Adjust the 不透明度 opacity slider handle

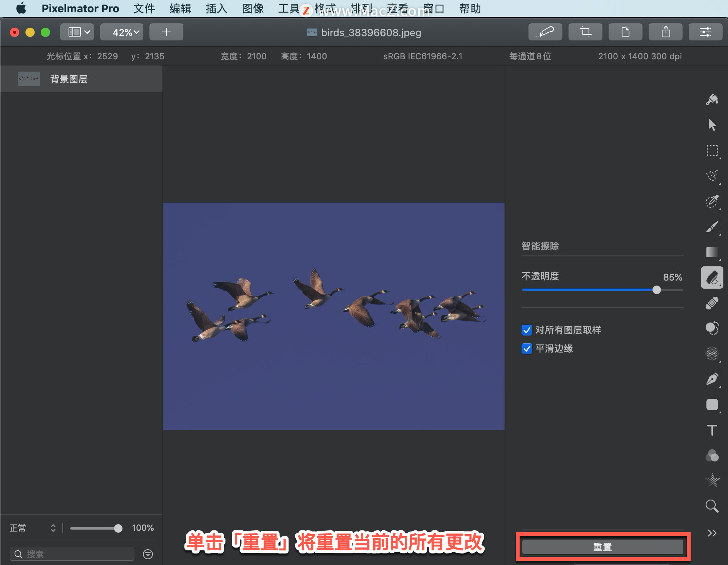click(x=657, y=290)
